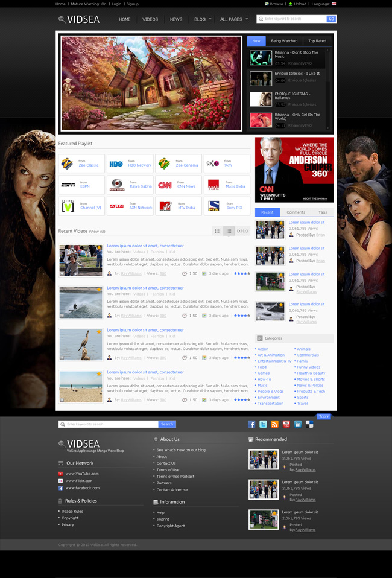
Task: Expand the ALL PAGES dropdown menu
Action: (x=234, y=19)
